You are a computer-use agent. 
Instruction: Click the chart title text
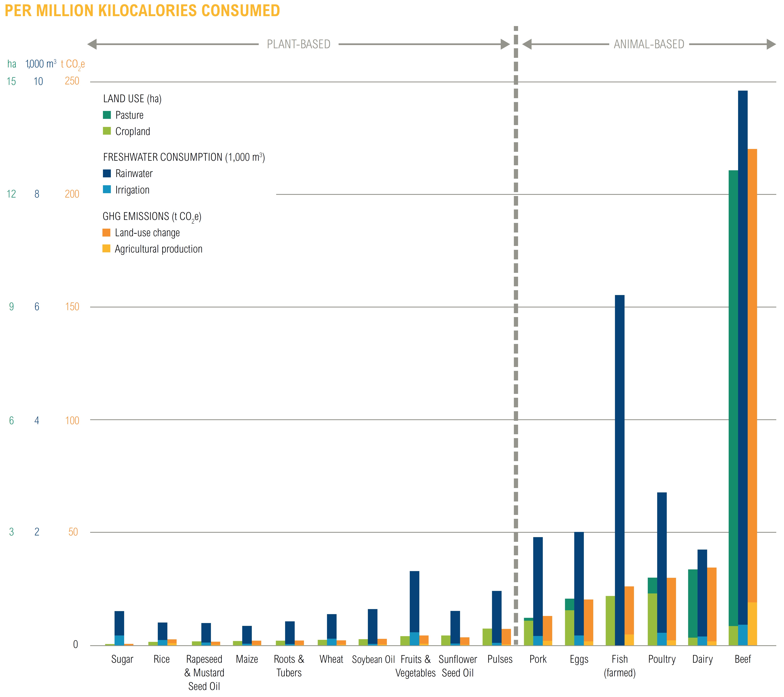(142, 10)
